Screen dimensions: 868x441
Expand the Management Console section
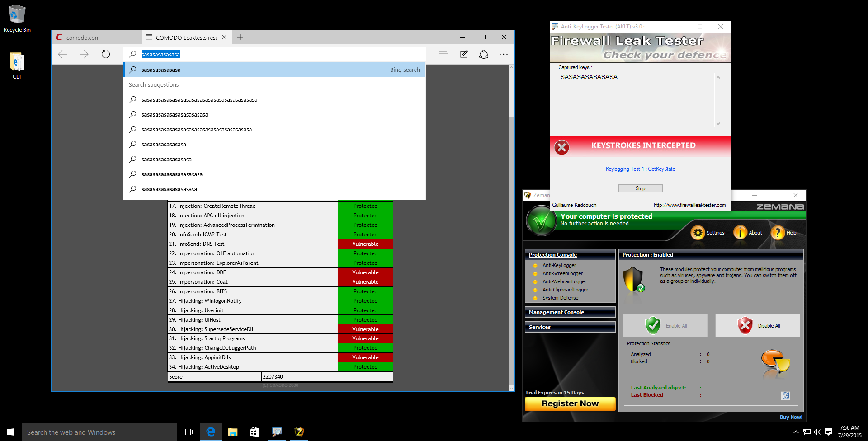pos(570,312)
